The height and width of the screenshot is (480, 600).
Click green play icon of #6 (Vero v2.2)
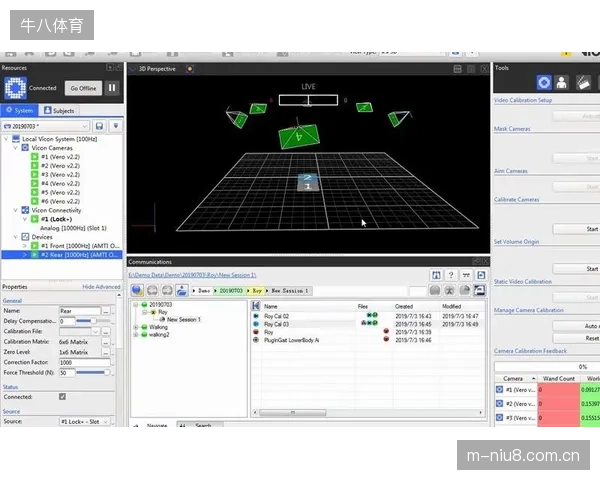pyautogui.click(x=34, y=201)
